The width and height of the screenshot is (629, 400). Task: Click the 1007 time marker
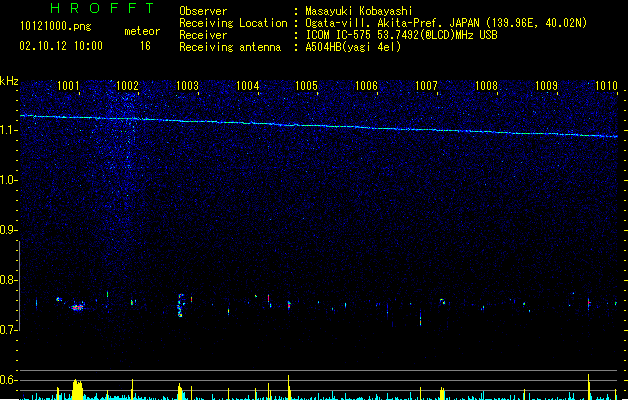426,85
